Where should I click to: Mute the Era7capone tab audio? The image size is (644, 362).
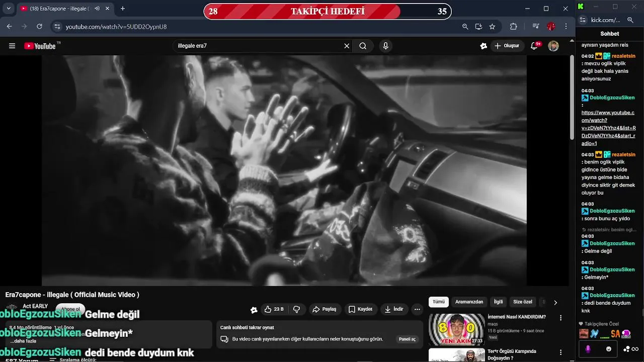pos(97,9)
